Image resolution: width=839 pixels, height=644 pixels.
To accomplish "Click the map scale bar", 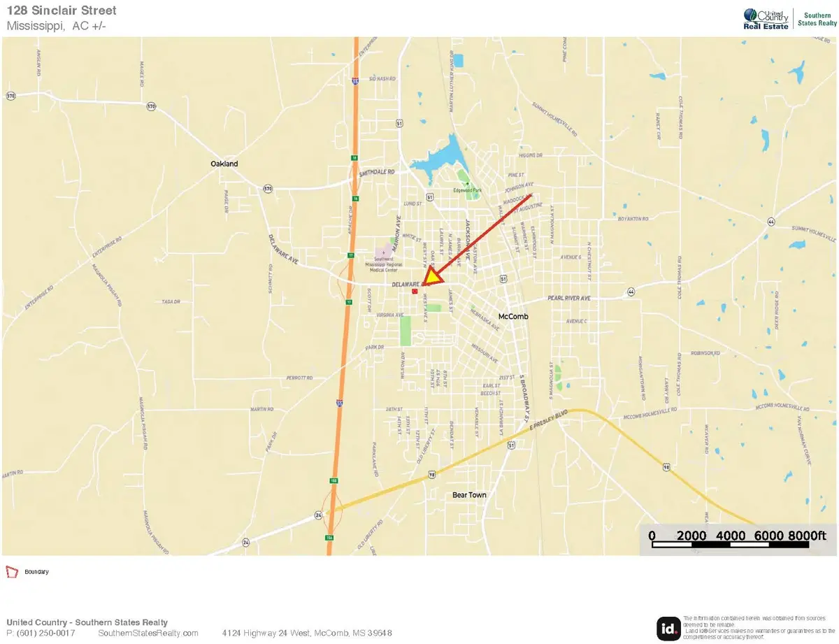I will click(x=738, y=543).
